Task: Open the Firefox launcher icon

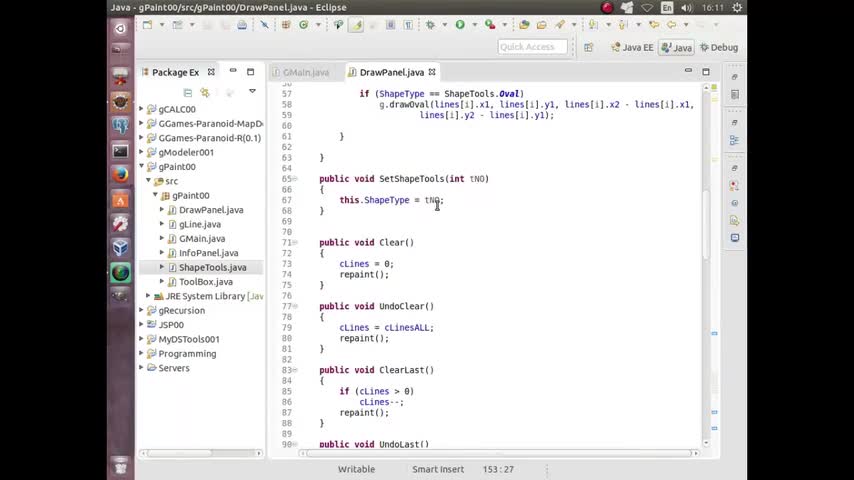Action: pyautogui.click(x=120, y=174)
